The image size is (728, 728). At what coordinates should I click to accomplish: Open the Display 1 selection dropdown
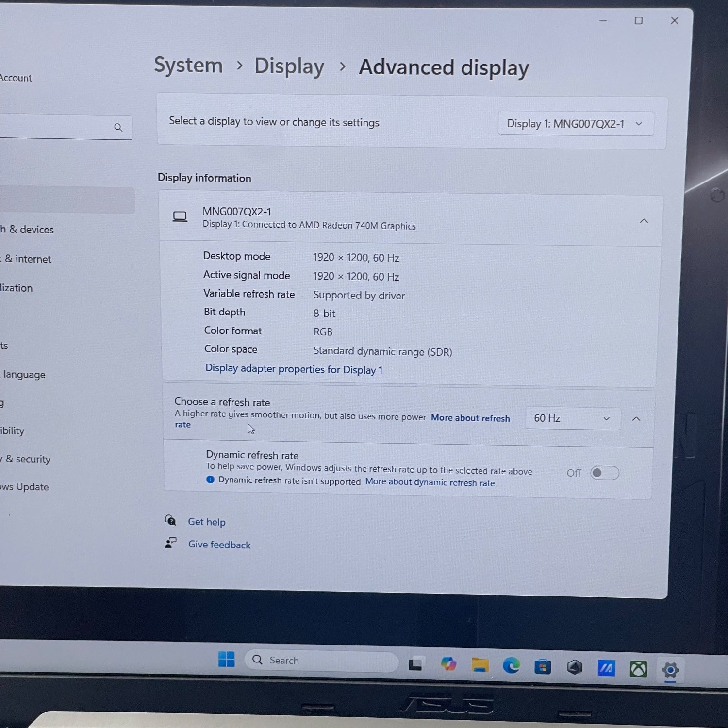coord(575,124)
